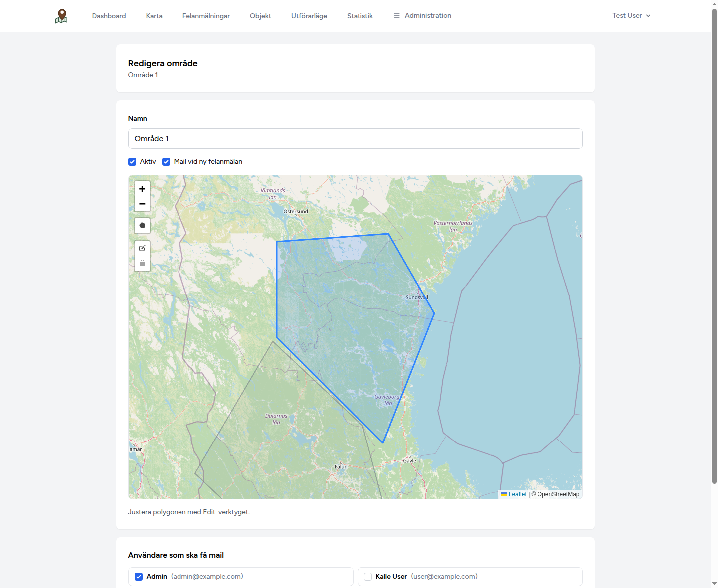Viewport: 718px width, 588px height.
Task: Toggle Mail vid ny felanmälan checkbox
Action: tap(166, 162)
